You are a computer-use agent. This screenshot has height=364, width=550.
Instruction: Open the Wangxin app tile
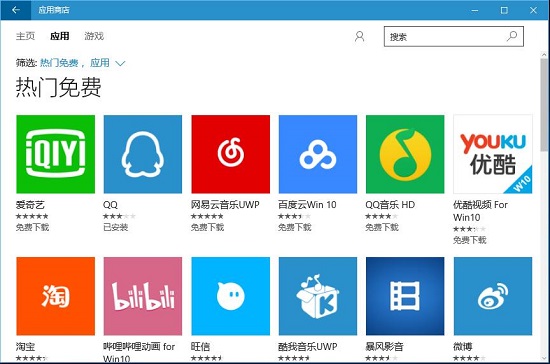coord(230,296)
